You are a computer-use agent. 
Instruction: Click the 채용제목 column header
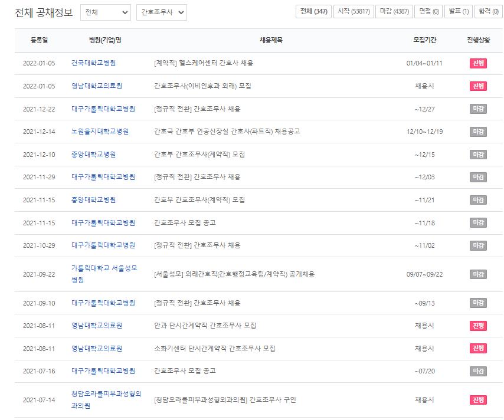point(271,40)
